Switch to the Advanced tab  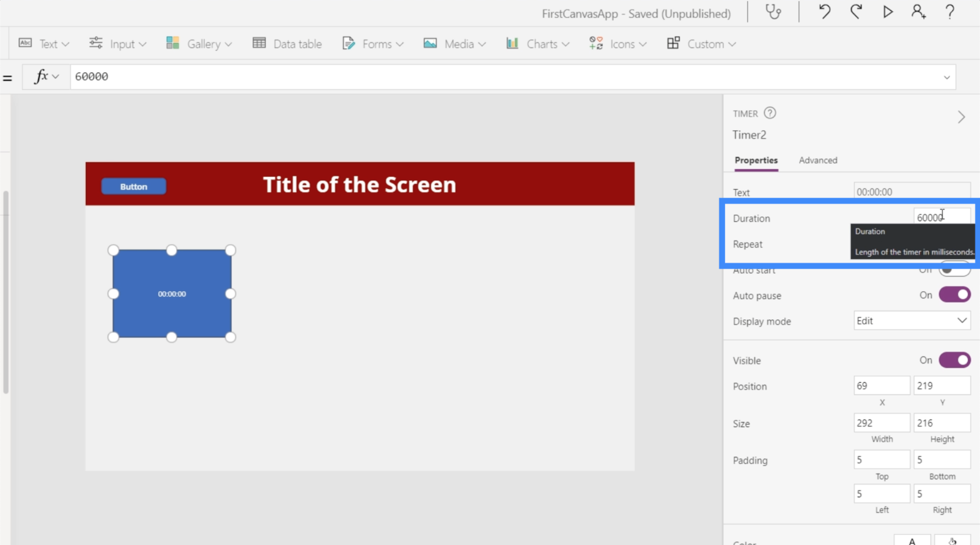pyautogui.click(x=818, y=160)
